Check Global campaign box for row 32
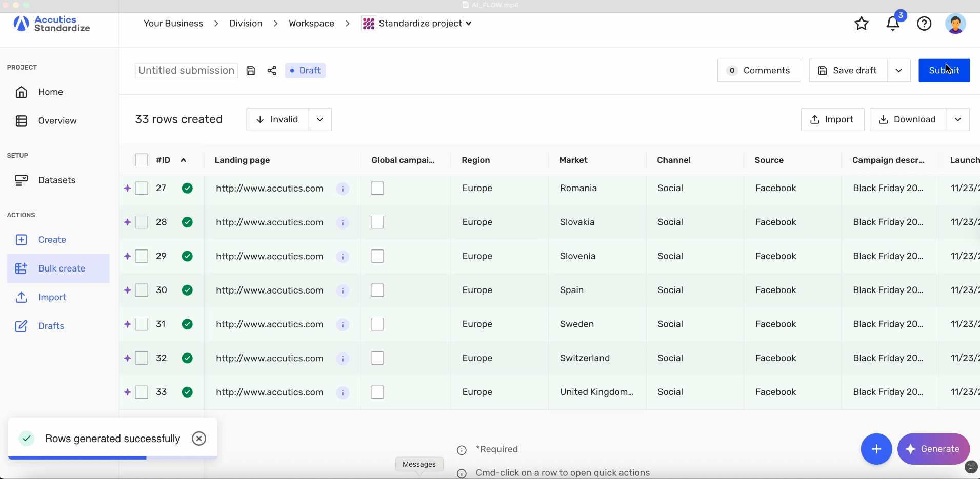Image resolution: width=980 pixels, height=479 pixels. 377,358
